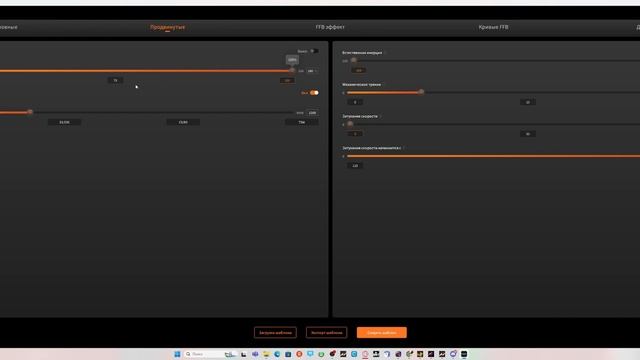This screenshot has width=640, height=360.
Task: Switch to the Продвинутые tab
Action: pos(167,27)
